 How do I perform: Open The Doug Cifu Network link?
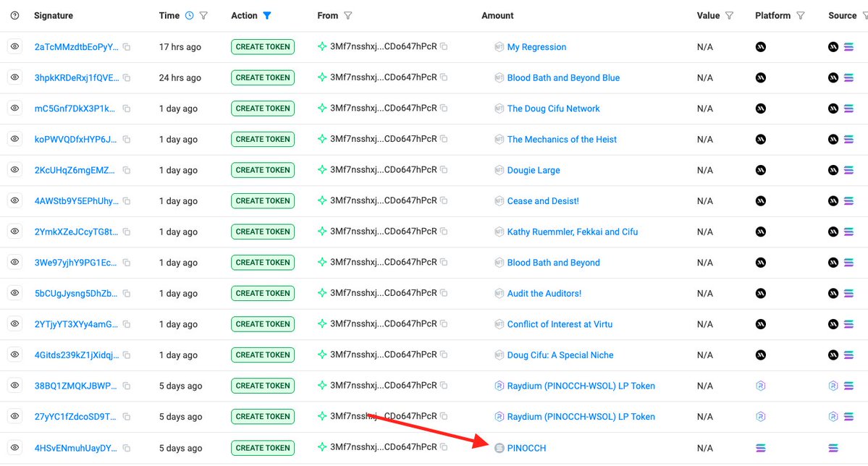554,109
